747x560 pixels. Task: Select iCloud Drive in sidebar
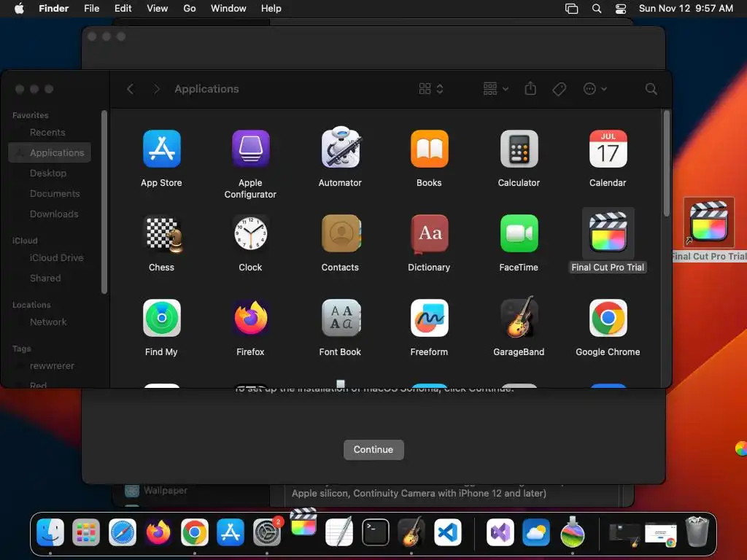(x=56, y=257)
